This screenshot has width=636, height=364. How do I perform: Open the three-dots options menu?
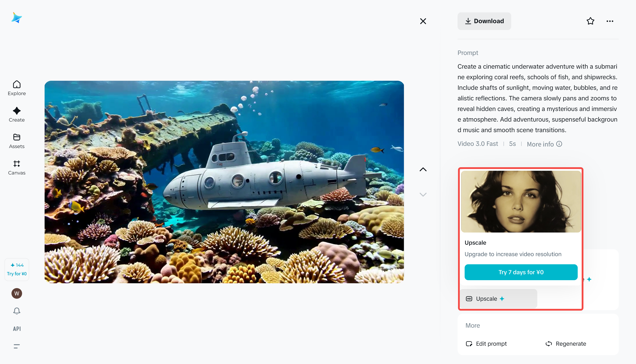coord(610,21)
